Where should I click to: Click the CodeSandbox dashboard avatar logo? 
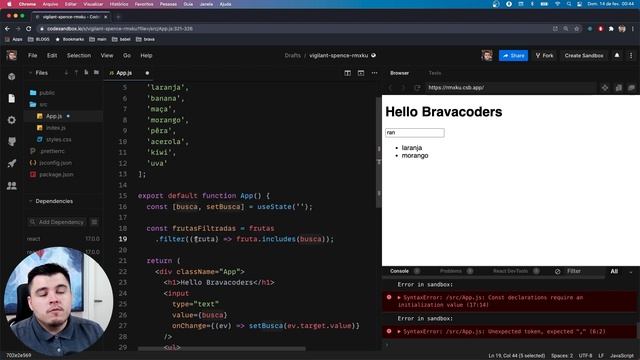(x=11, y=56)
